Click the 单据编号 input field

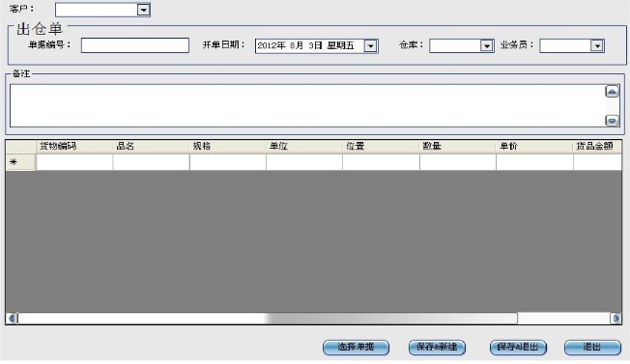pos(135,45)
